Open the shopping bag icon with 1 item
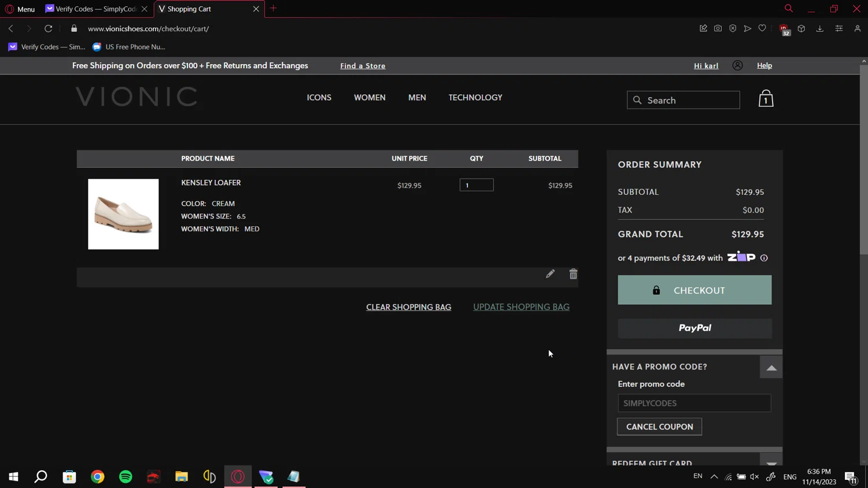This screenshot has height=488, width=868. click(x=766, y=98)
